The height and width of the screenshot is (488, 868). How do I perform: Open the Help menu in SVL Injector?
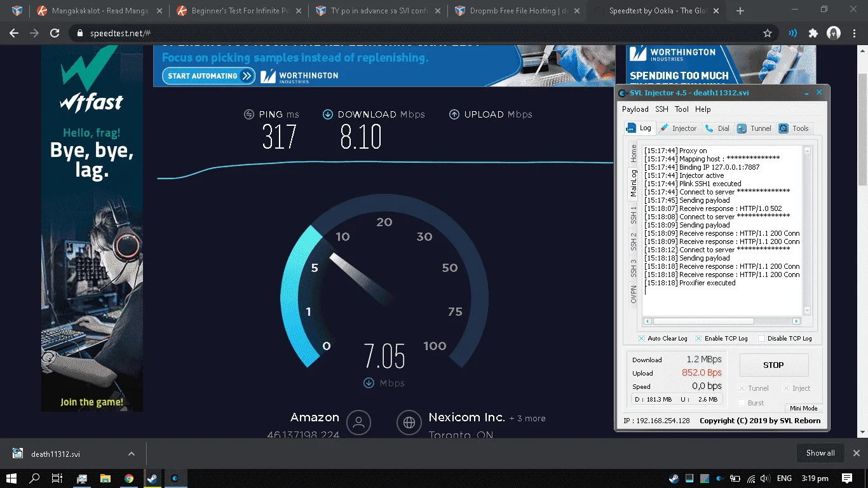[703, 109]
